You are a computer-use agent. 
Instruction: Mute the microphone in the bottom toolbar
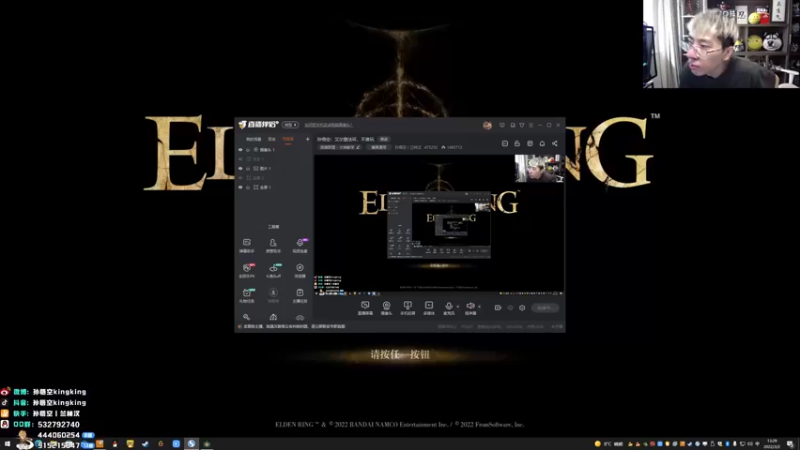[449, 308]
